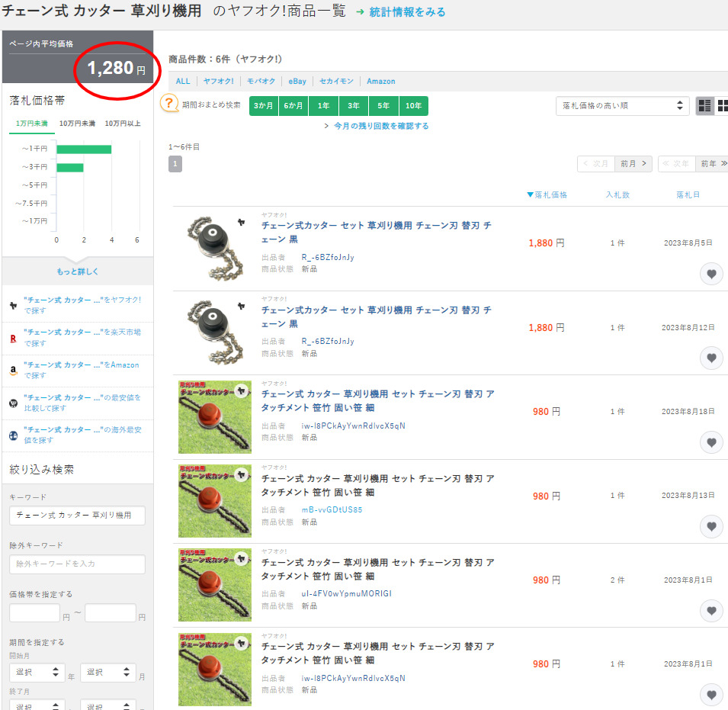Click the 除外キーワード input field
Image resolution: width=728 pixels, height=710 pixels.
point(77,564)
